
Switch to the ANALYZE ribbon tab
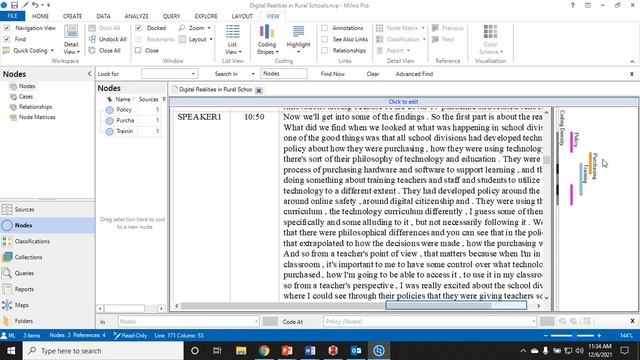tap(136, 16)
